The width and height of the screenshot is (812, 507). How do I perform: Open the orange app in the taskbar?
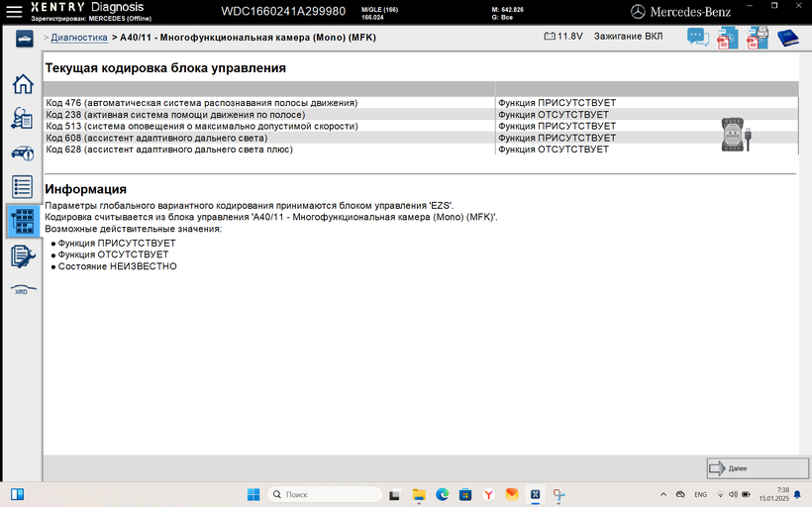click(512, 494)
